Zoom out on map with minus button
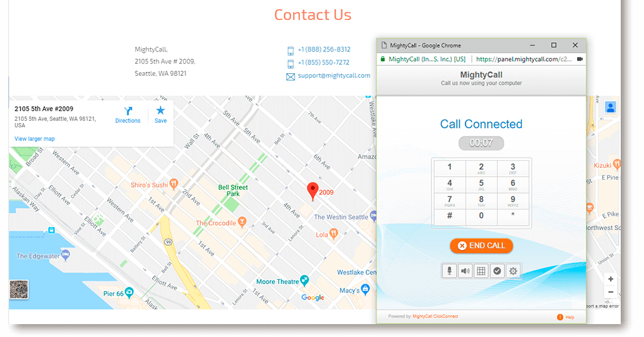Viewport: 644px width, 337px height. [611, 293]
